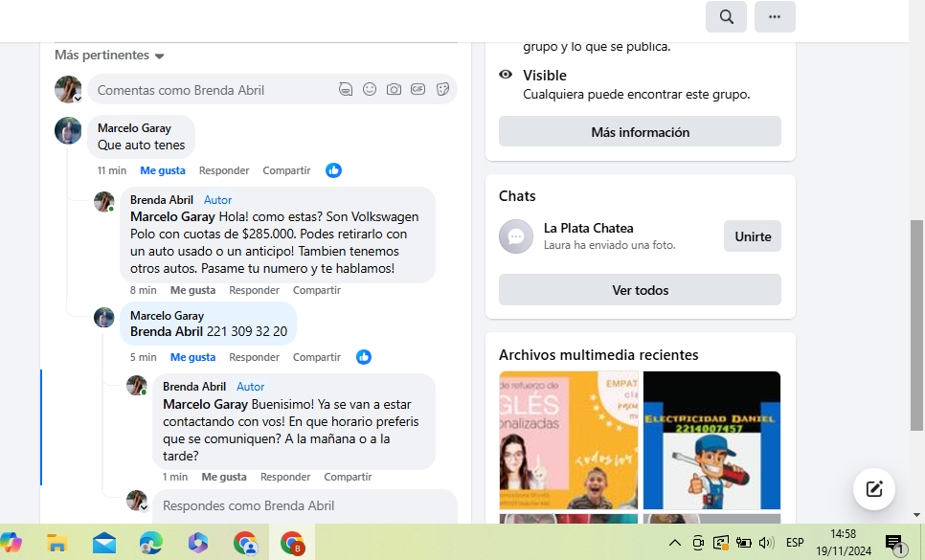The width and height of the screenshot is (925, 560).
Task: Toggle 'Me gusta' on Que auto tenes comment
Action: click(162, 170)
